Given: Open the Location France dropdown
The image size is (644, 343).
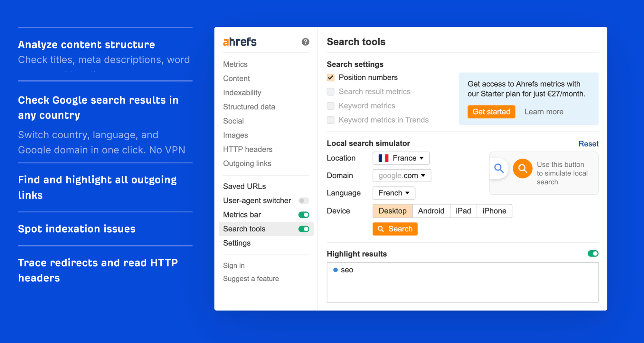Looking at the screenshot, I should [401, 158].
